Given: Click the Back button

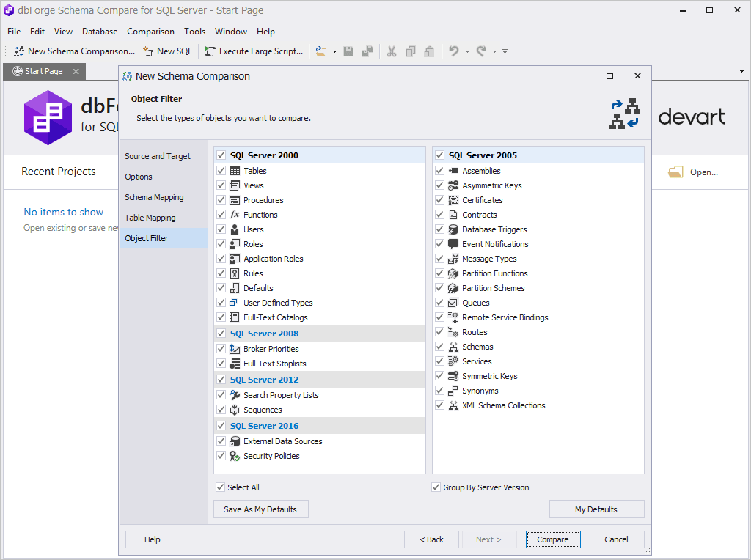Looking at the screenshot, I should [x=431, y=539].
